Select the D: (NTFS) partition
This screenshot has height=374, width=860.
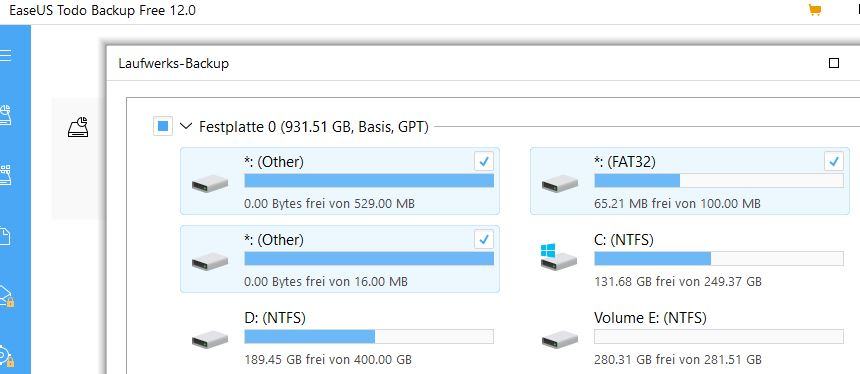(340, 338)
